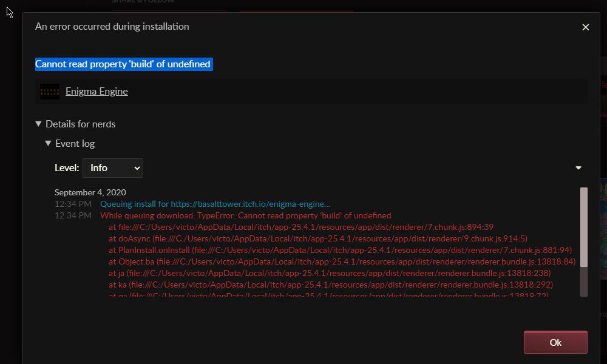Click the "An error occurred during installation" title
The height and width of the screenshot is (364, 607).
pos(112,27)
